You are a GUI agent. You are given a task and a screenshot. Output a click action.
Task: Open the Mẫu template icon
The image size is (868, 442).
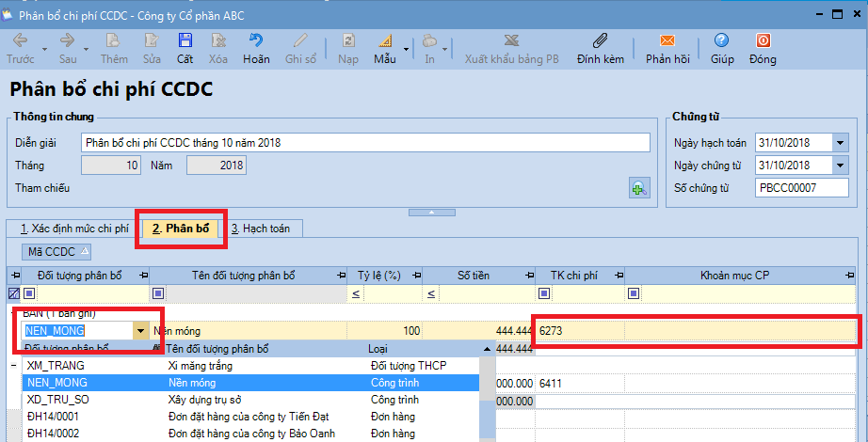384,41
